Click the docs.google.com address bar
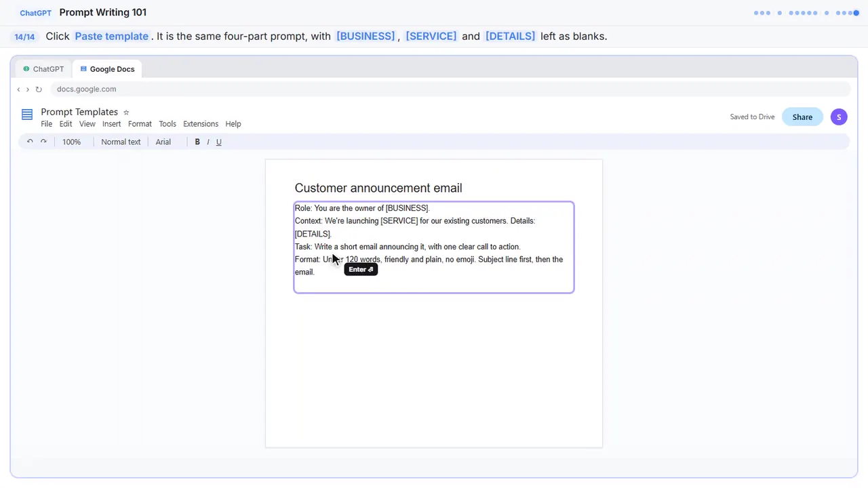Screen dimensions: 868x488 (x=450, y=89)
